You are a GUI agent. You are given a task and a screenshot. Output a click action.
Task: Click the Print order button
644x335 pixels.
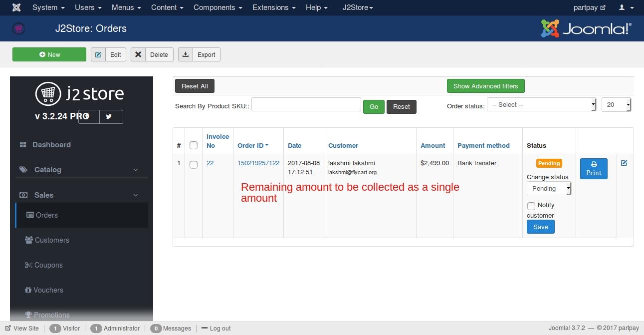pos(594,168)
